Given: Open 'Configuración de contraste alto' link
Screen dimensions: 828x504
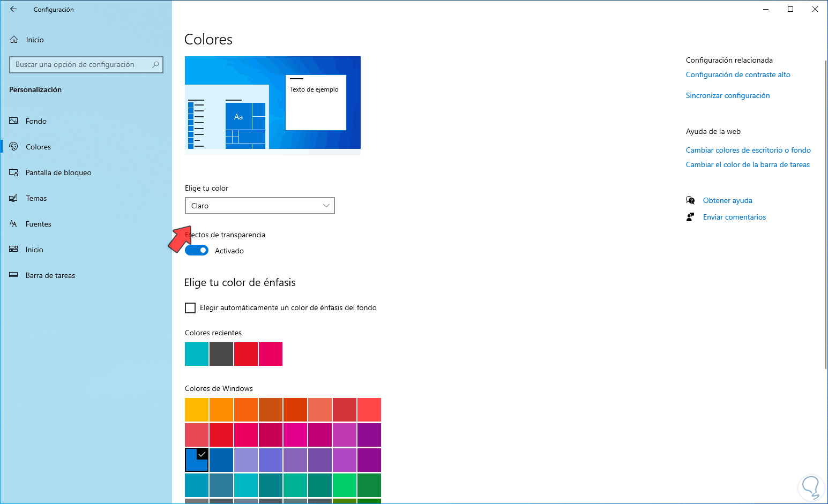Looking at the screenshot, I should click(738, 75).
